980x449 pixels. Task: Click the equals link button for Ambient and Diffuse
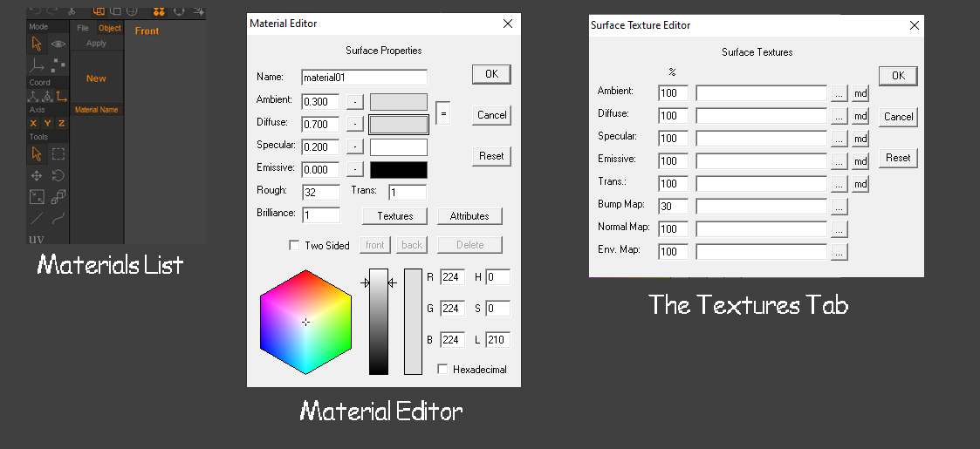pyautogui.click(x=443, y=113)
